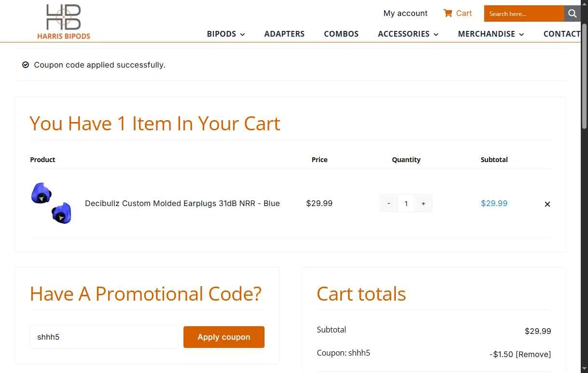Image resolution: width=588 pixels, height=373 pixels.
Task: Click the Cart totals subtotal $29.99 value
Action: [x=538, y=331]
